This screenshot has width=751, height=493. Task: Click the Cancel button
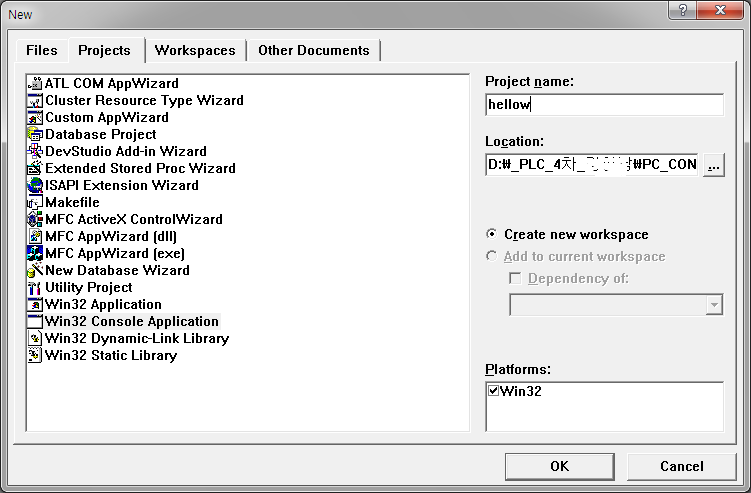[x=682, y=467]
